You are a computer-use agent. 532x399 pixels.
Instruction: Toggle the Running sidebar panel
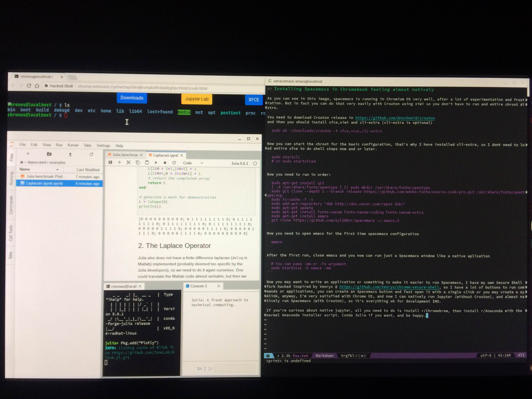pos(11,178)
